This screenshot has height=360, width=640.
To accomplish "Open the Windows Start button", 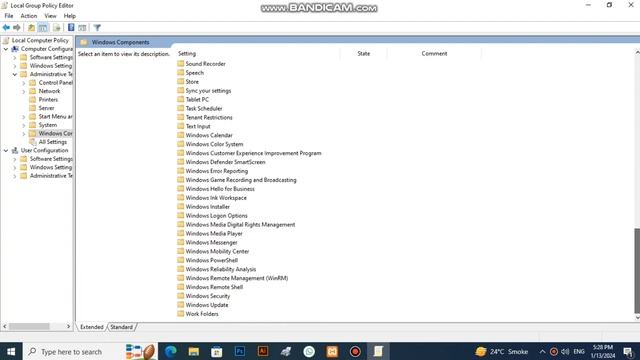I will coord(11,351).
